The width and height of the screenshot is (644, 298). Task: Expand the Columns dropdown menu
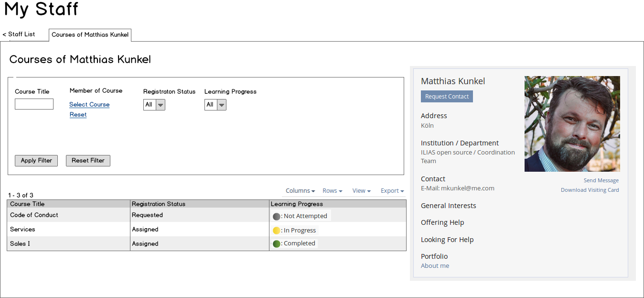(300, 191)
